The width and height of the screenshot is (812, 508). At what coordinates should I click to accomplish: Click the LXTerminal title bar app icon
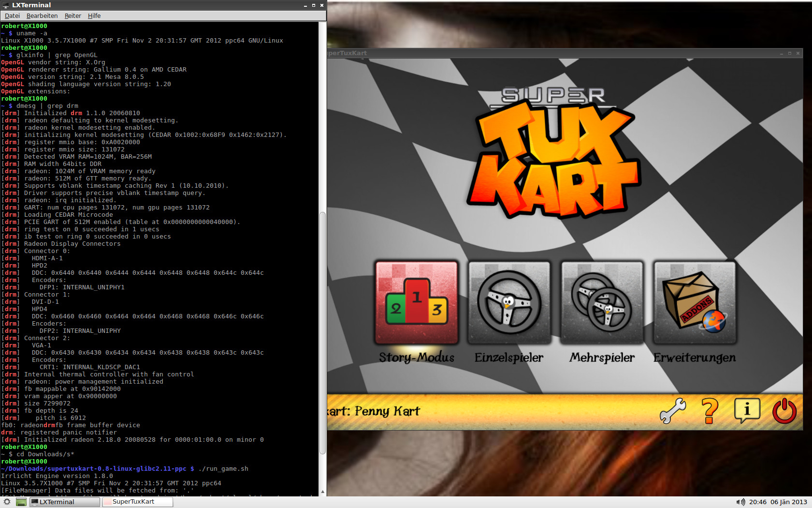coord(6,5)
